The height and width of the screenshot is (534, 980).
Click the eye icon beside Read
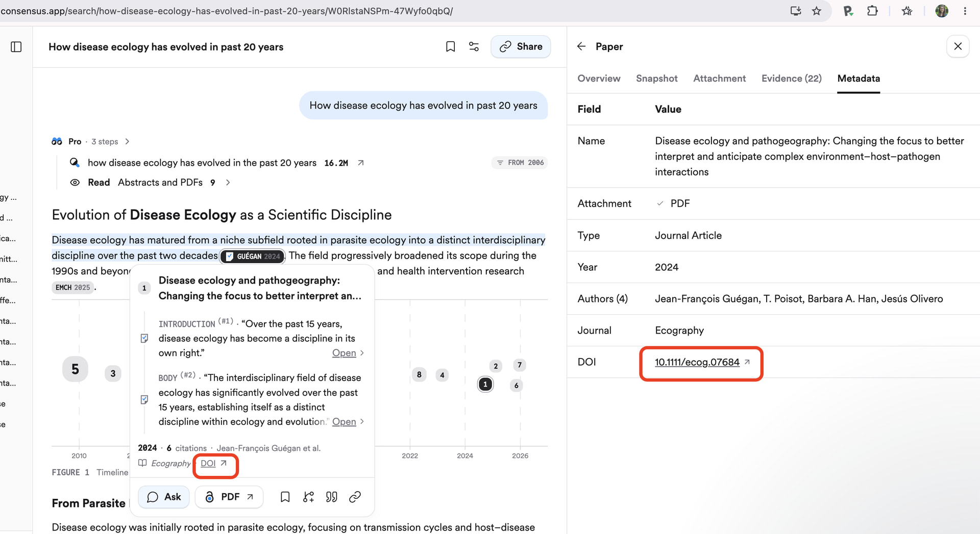75,183
